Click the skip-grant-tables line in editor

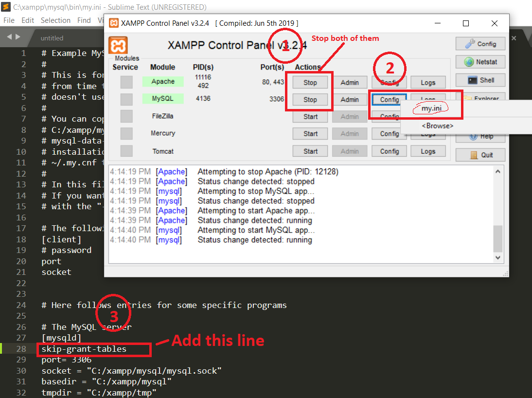pyautogui.click(x=84, y=349)
